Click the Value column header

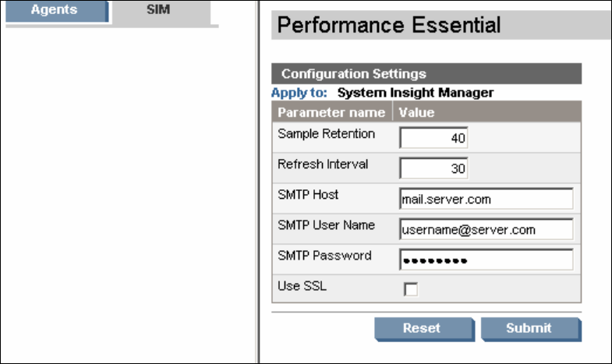click(416, 112)
